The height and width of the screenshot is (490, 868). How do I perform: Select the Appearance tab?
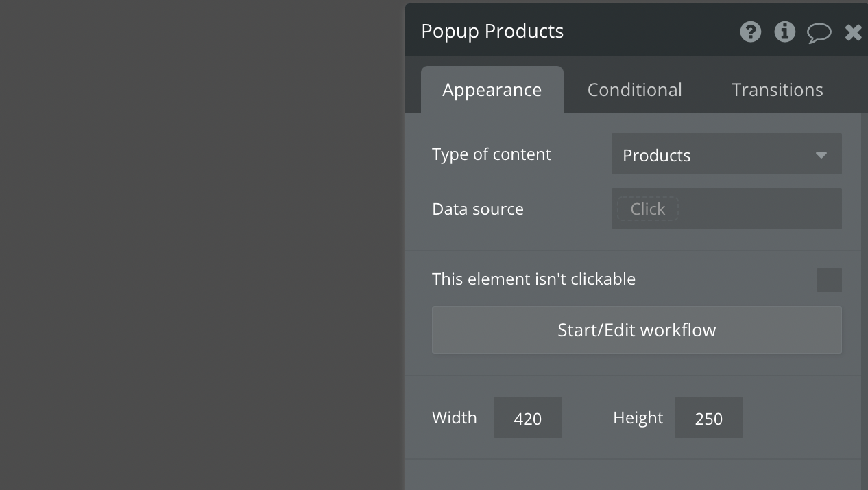tap(492, 89)
